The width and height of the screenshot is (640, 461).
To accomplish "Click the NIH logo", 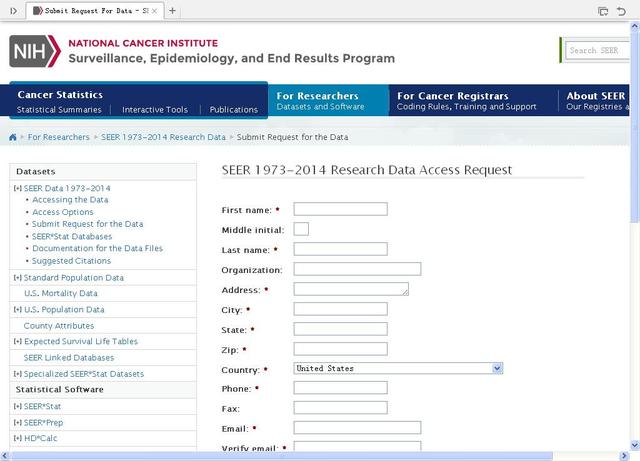I will pyautogui.click(x=35, y=51).
